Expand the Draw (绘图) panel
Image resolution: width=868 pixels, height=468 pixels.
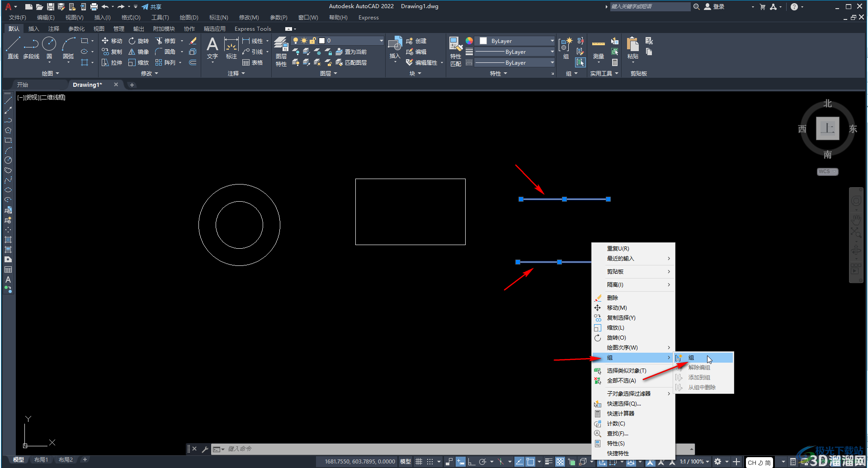[x=50, y=73]
